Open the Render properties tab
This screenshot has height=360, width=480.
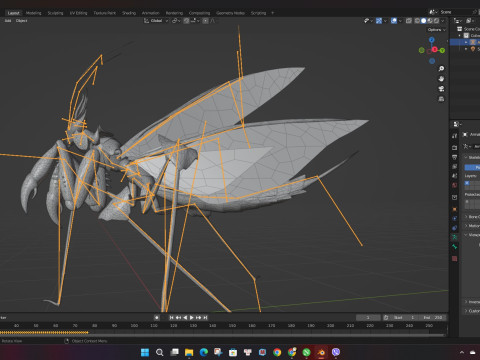point(454,147)
